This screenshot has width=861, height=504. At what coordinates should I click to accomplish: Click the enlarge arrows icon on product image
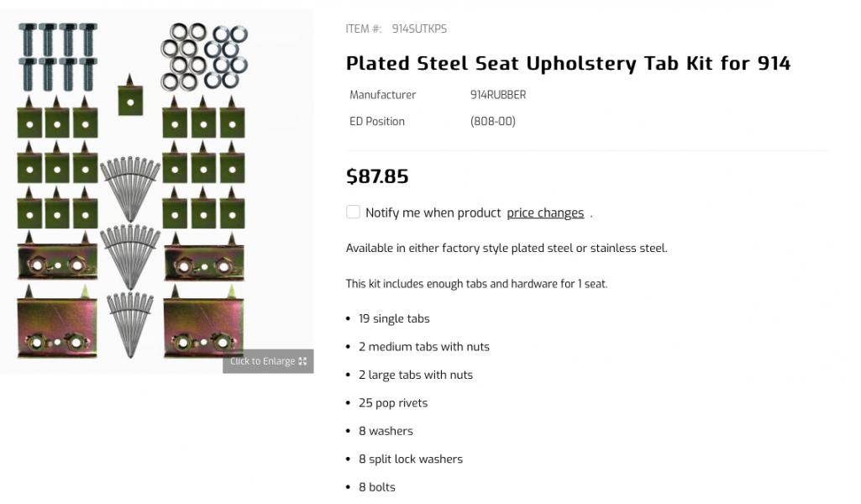(x=302, y=361)
